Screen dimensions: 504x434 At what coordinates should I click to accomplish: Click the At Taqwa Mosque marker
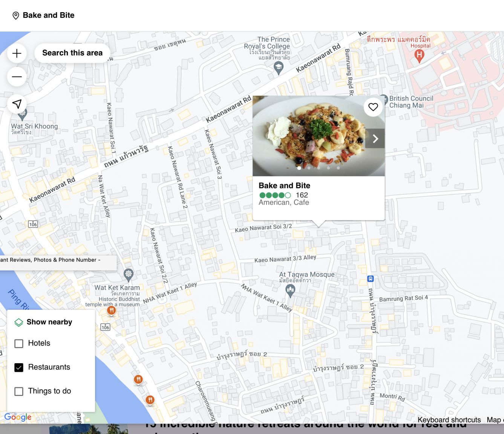coord(290,290)
